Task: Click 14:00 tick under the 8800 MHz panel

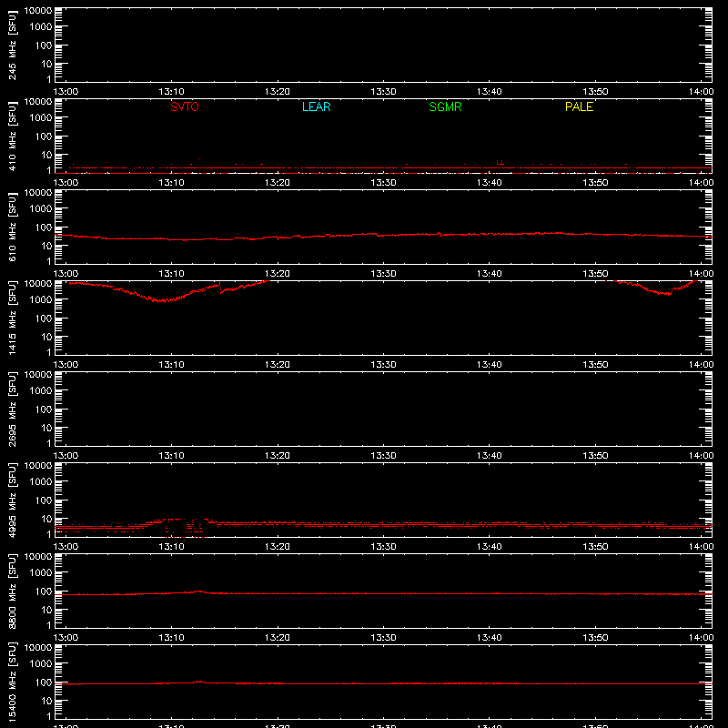Action: (701, 638)
